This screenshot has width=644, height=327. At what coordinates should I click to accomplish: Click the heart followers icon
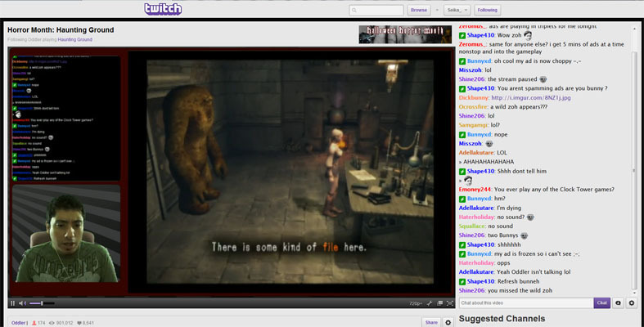[x=79, y=323]
